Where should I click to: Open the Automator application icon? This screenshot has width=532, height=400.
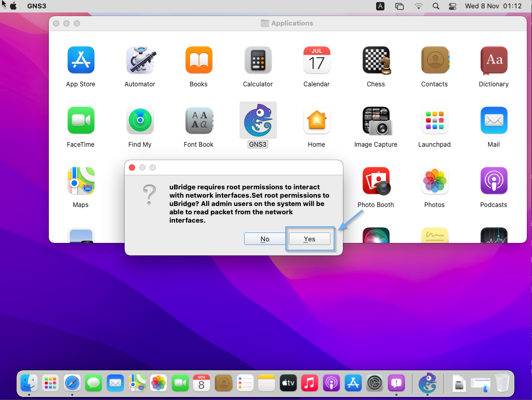click(140, 60)
